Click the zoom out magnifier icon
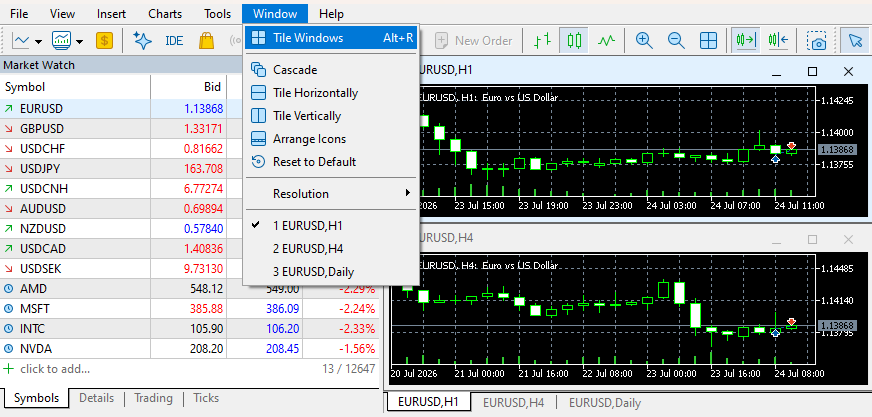Screen dimensions: 872x417 (676, 40)
